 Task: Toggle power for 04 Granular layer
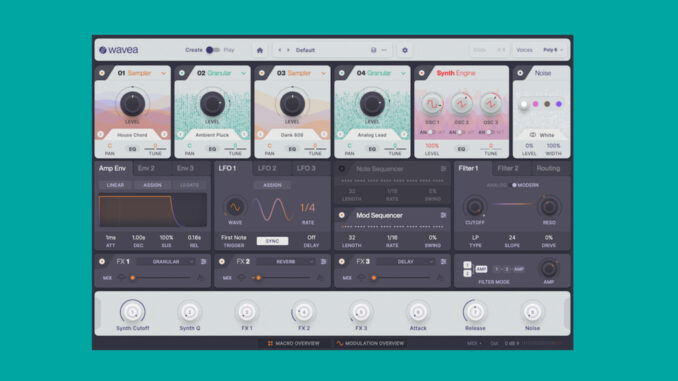coord(342,73)
